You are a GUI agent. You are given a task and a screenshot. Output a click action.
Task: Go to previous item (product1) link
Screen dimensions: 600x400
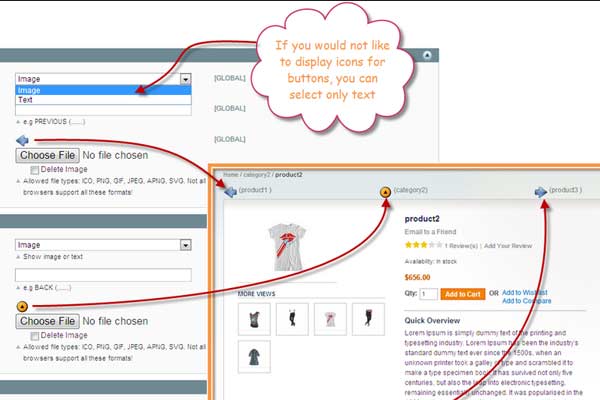pos(255,190)
